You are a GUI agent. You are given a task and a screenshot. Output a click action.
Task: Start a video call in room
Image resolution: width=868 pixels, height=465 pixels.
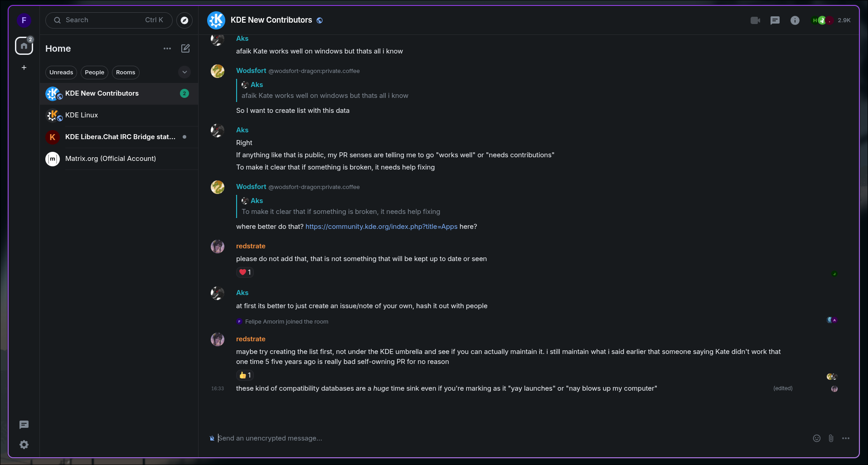click(755, 20)
